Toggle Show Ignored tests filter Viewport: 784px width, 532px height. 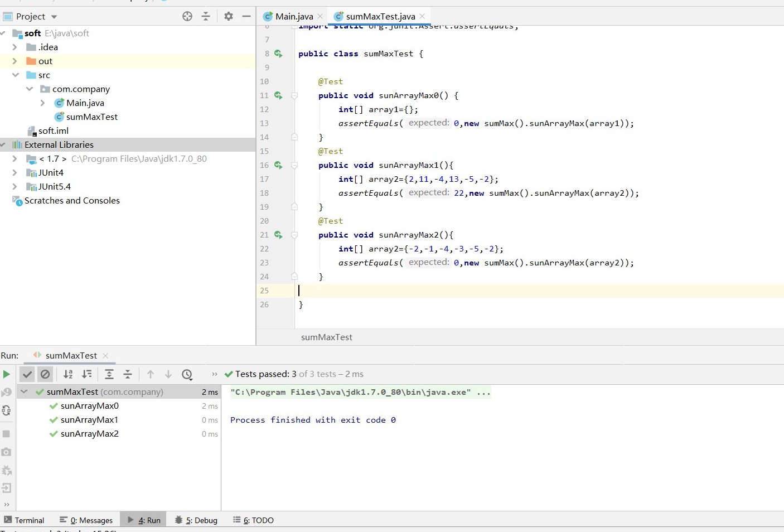[x=45, y=374]
